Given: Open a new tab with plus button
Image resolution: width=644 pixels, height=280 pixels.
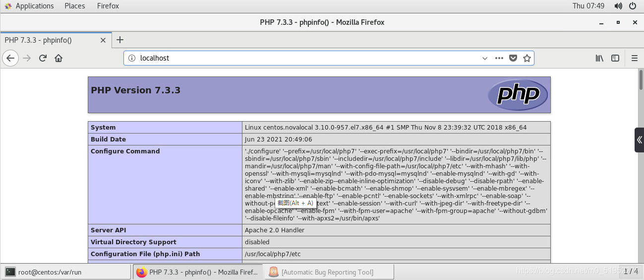Looking at the screenshot, I should click(119, 40).
